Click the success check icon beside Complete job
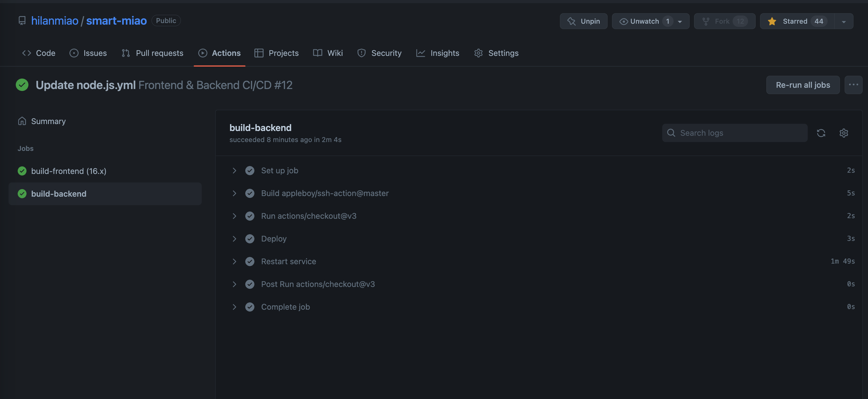868x399 pixels. click(250, 307)
